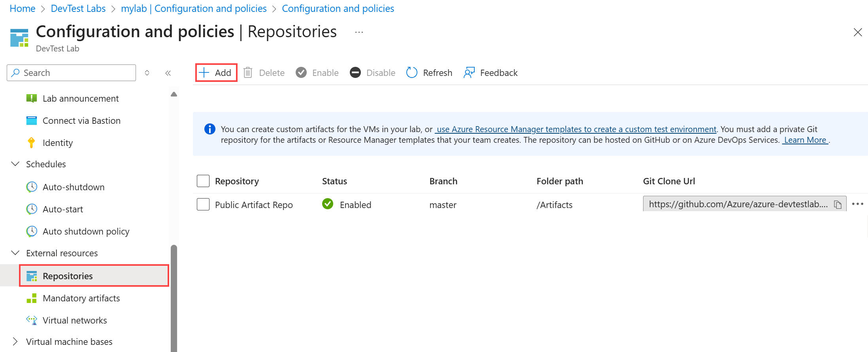
Task: Collapse the External resources section
Action: pyautogui.click(x=15, y=253)
